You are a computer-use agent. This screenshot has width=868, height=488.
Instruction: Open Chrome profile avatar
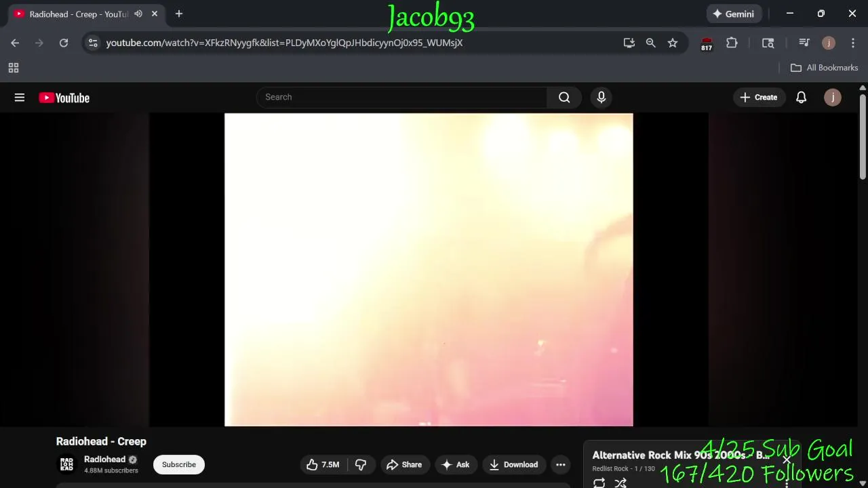click(829, 43)
